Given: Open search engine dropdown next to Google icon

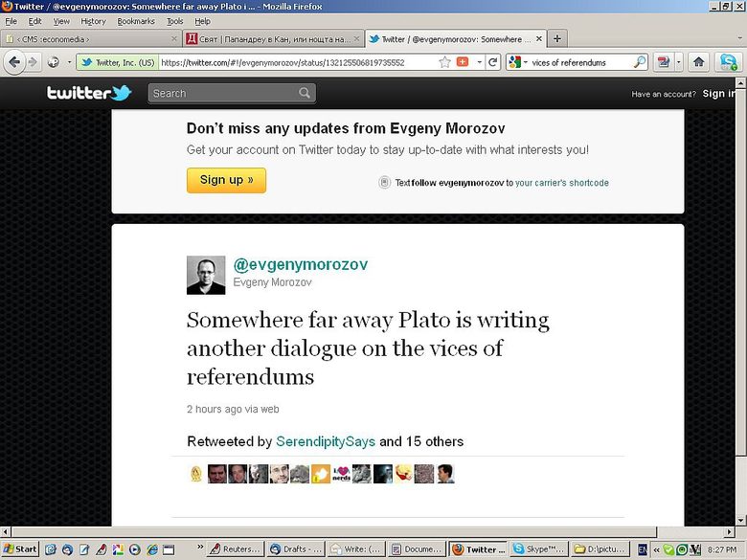Looking at the screenshot, I should click(526, 62).
